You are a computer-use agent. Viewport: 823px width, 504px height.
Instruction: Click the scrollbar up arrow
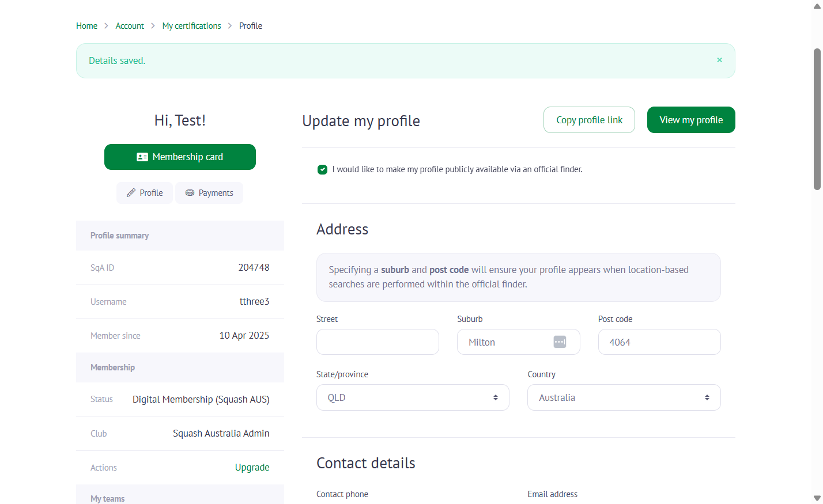(x=817, y=6)
